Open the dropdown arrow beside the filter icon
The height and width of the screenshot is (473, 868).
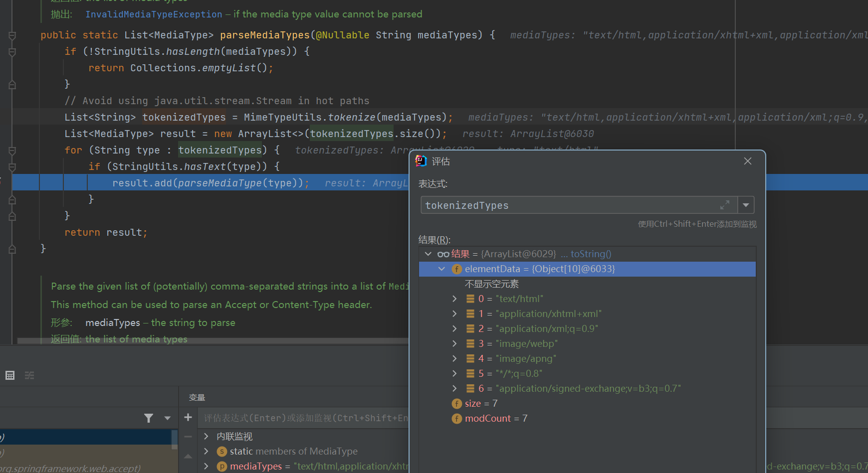168,418
